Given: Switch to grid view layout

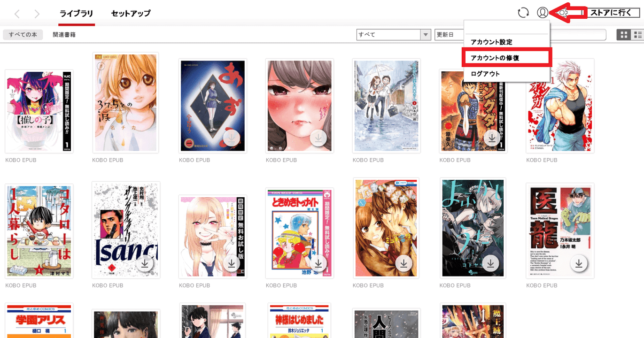Looking at the screenshot, I should 624,35.
